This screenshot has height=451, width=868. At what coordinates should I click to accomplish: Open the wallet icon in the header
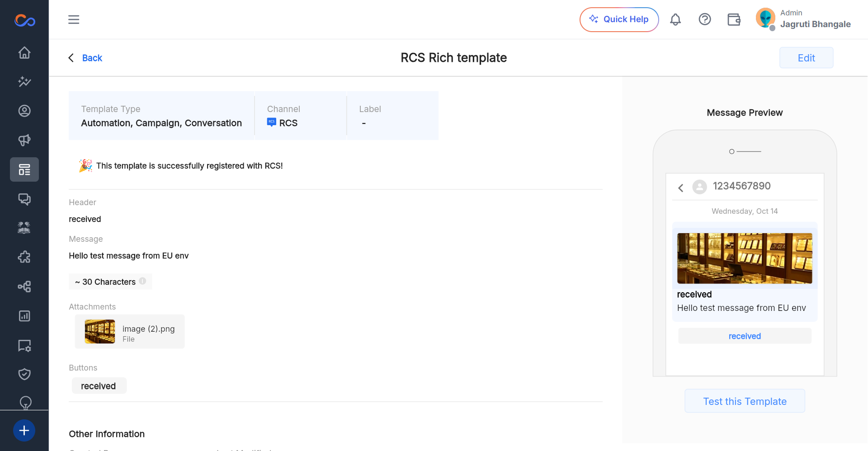(734, 19)
